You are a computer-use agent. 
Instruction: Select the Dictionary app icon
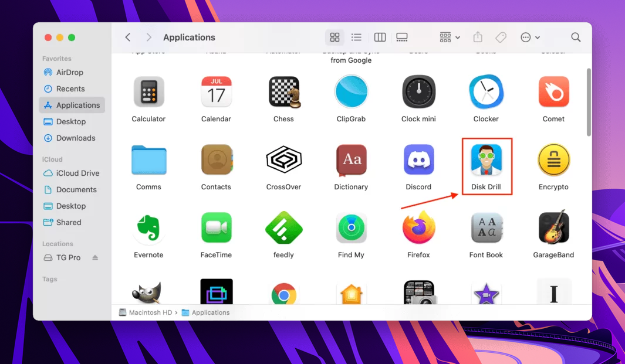tap(351, 159)
